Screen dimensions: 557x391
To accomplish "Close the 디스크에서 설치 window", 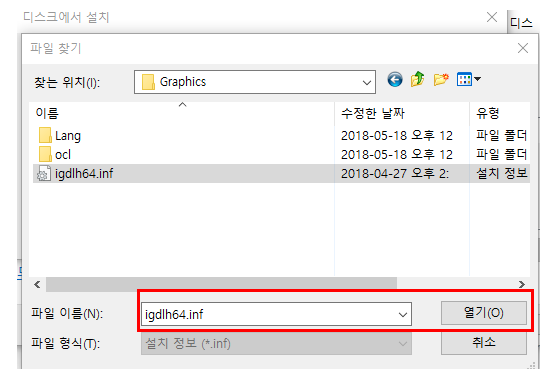I will (x=492, y=17).
